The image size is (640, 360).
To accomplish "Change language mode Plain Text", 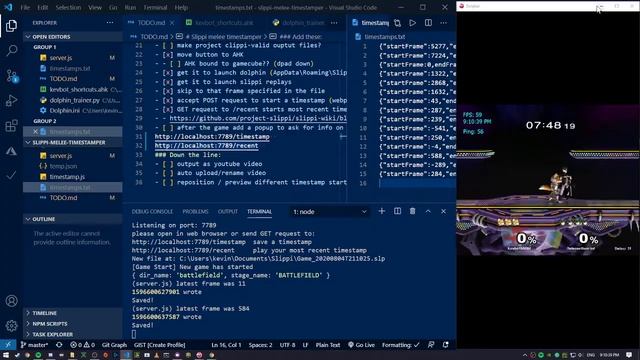I will (327, 345).
